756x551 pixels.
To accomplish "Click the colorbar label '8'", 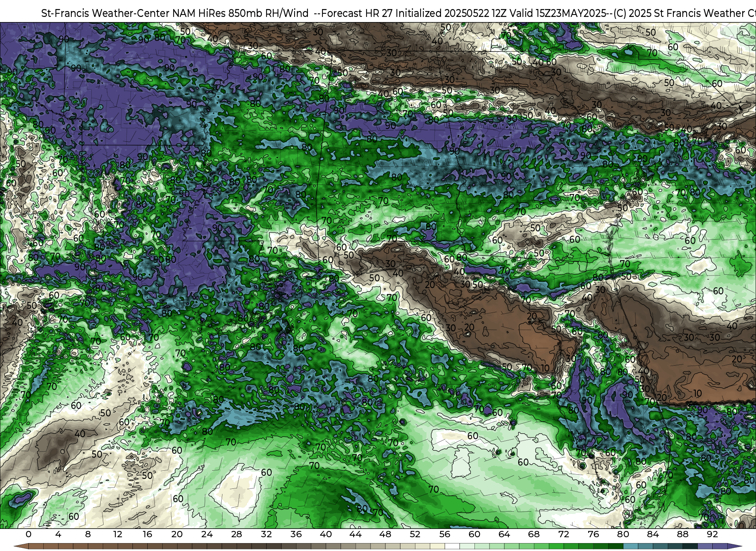I will pos(88,534).
